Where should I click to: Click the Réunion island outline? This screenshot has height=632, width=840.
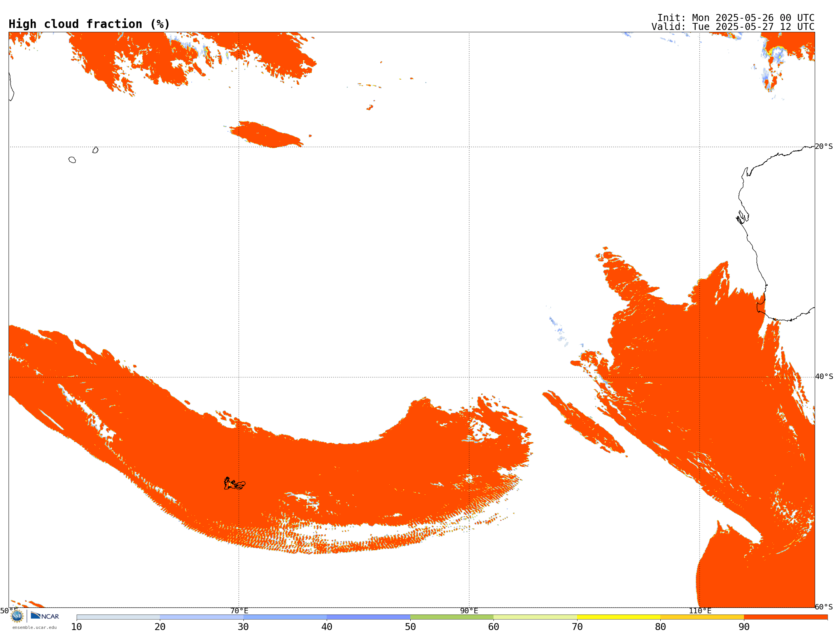tap(72, 160)
